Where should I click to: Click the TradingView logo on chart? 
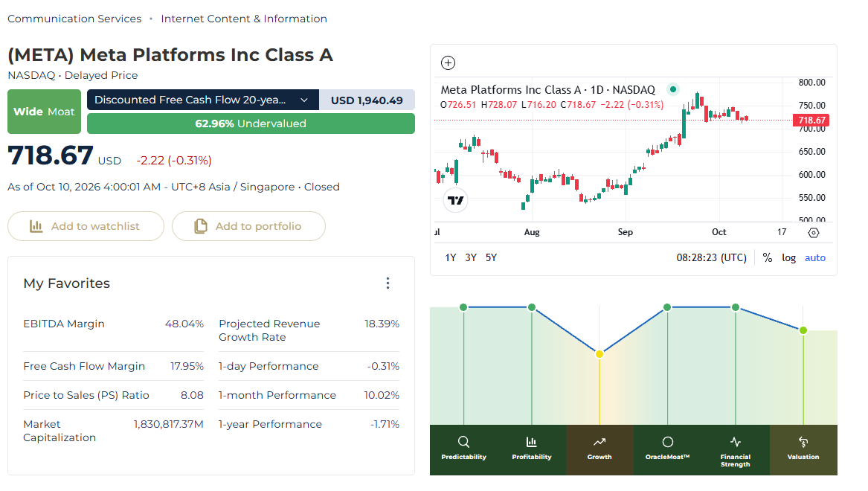(x=456, y=200)
